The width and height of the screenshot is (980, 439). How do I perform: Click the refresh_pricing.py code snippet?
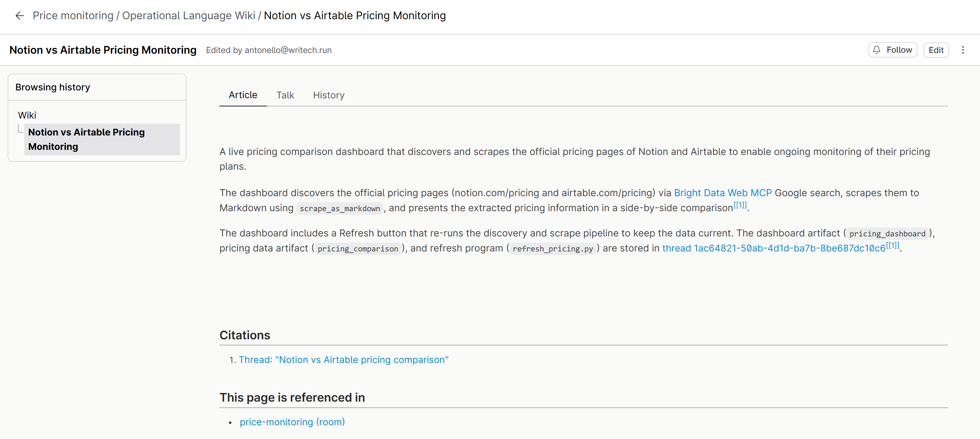click(x=552, y=249)
